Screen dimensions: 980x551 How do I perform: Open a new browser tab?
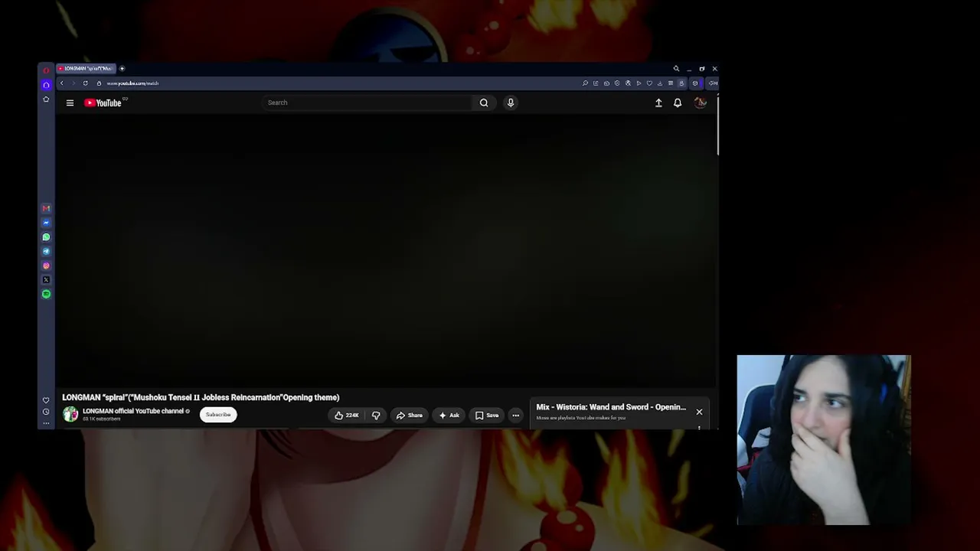[122, 69]
